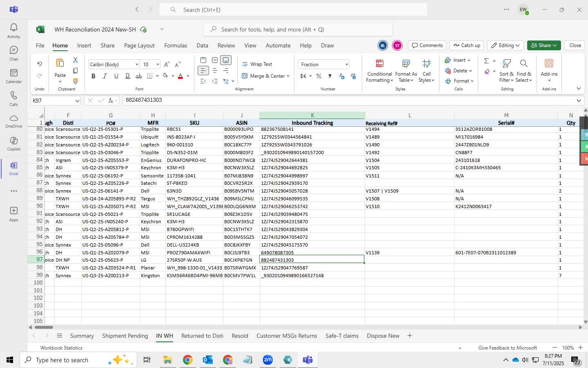Click the green Share button
This screenshot has width=588, height=368.
click(544, 45)
